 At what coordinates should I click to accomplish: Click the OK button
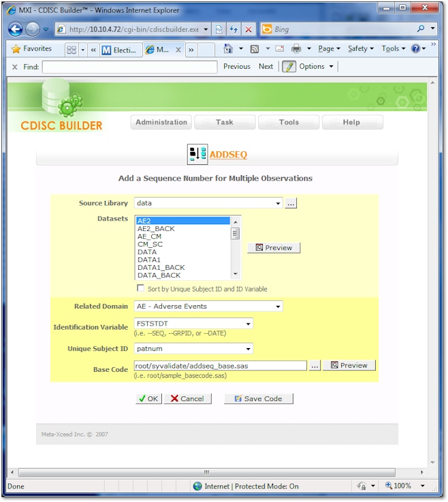tap(149, 399)
